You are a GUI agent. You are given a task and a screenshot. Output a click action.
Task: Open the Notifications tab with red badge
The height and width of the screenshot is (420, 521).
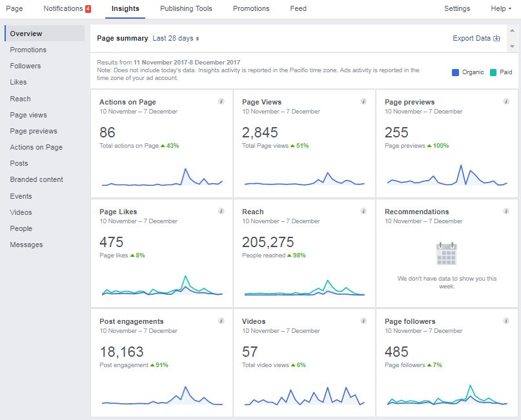tap(67, 8)
